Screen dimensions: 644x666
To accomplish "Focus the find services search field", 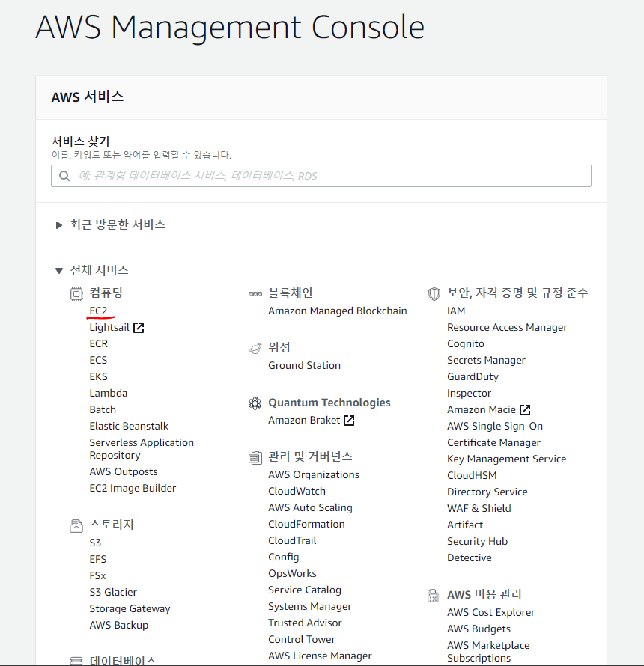I will point(321,176).
